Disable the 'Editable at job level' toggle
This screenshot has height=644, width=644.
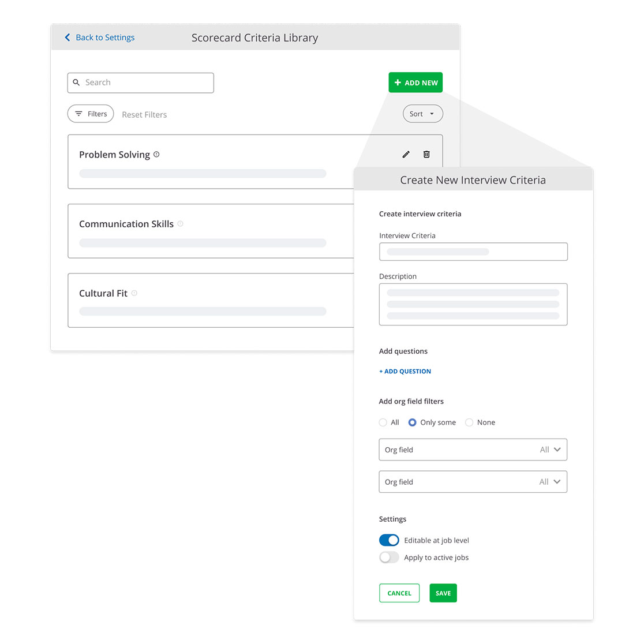point(389,540)
